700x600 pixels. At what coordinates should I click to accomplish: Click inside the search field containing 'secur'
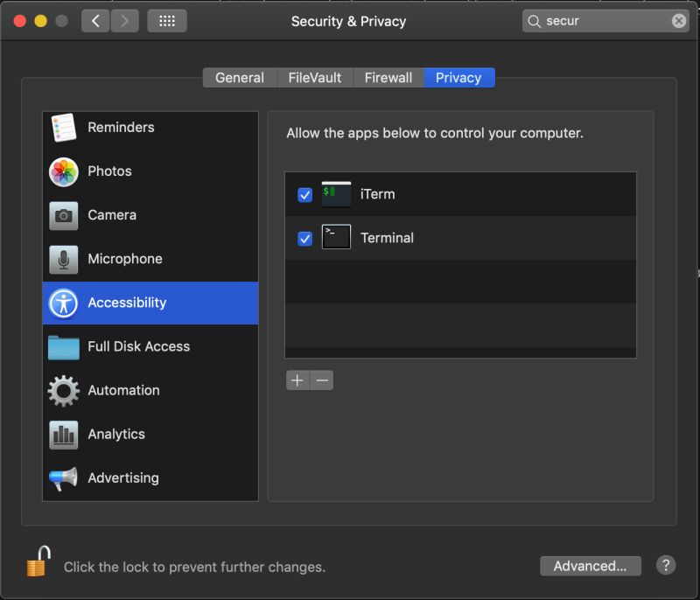click(x=605, y=21)
